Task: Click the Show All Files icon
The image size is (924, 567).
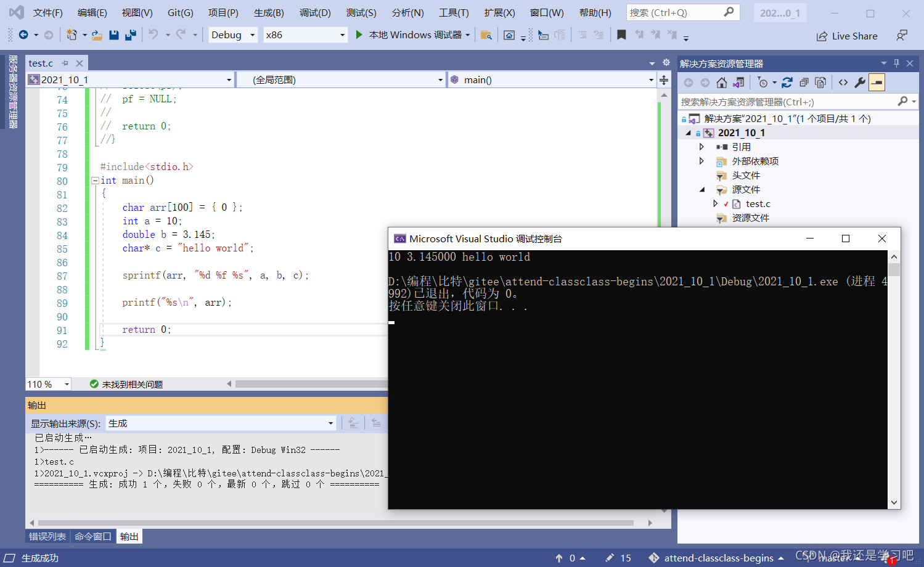Action: coord(820,83)
